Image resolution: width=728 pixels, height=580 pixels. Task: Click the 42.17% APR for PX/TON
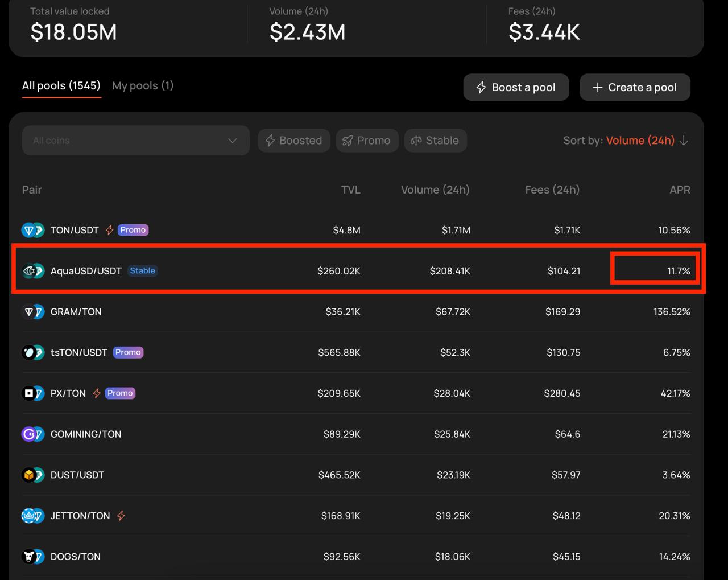675,393
